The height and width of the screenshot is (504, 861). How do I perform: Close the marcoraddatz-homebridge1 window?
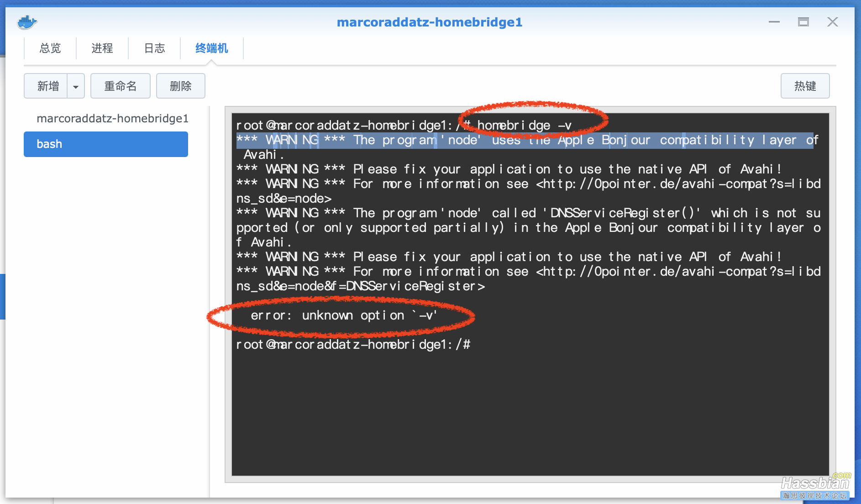833,22
